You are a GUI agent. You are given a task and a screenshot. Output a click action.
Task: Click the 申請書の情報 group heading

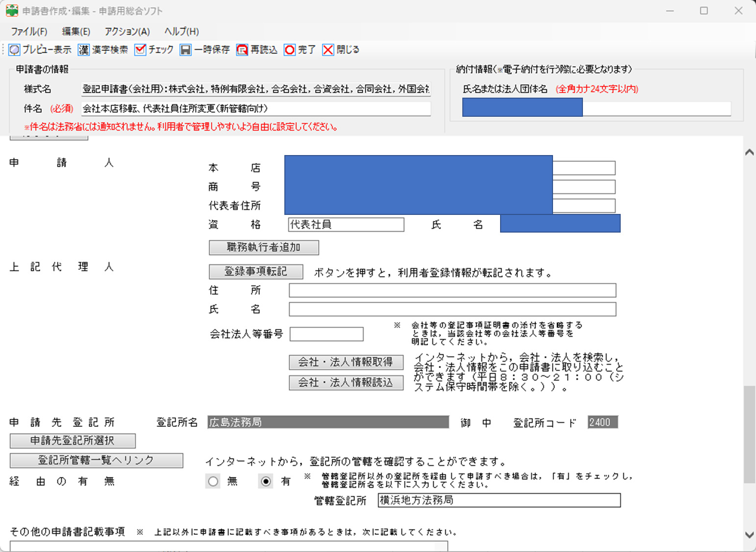tap(42, 69)
